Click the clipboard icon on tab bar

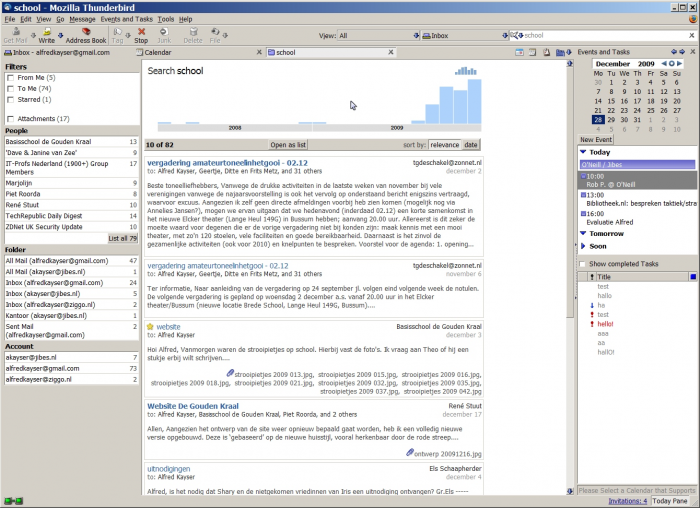(x=546, y=52)
